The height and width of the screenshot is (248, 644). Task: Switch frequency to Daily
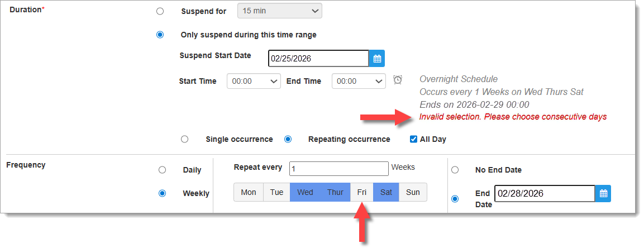point(163,170)
